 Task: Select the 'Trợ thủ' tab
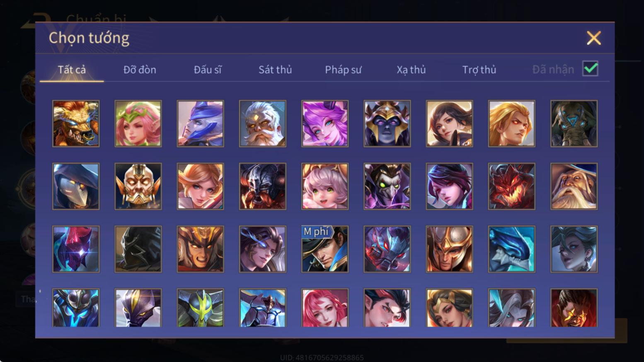coord(479,70)
